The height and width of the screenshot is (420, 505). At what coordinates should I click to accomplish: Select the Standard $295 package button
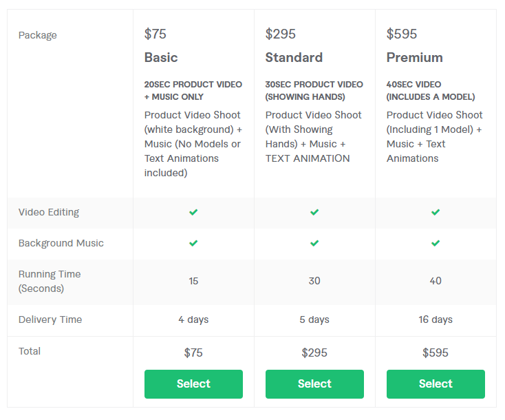point(314,384)
